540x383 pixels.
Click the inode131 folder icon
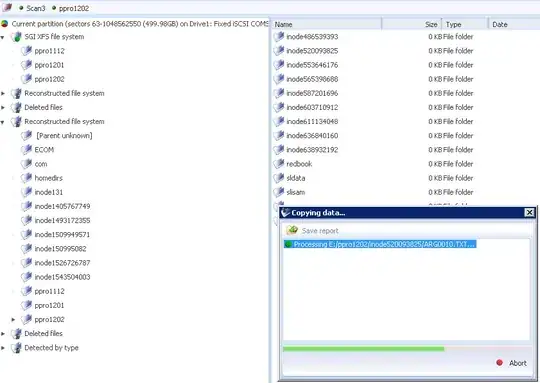point(26,192)
